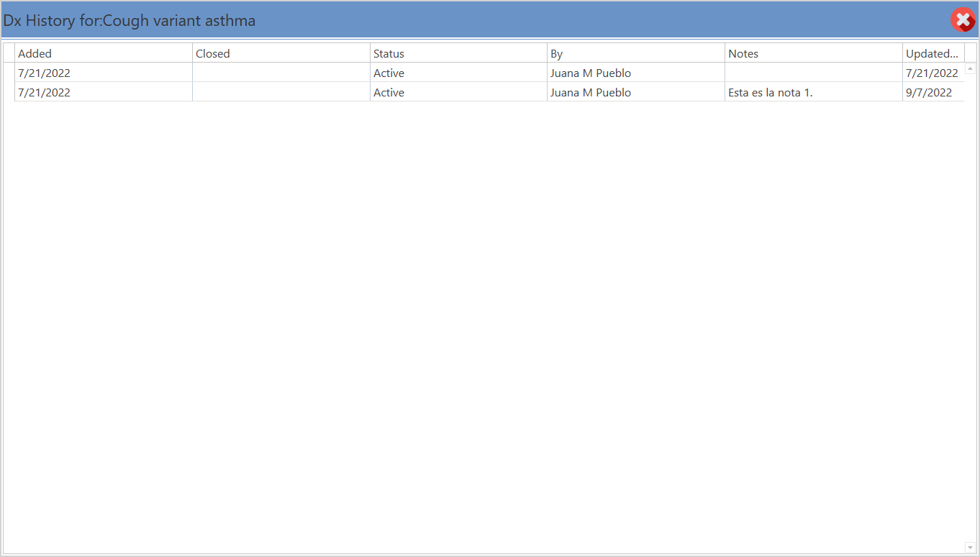Select the Updated date 7/21/2022 cell
Screen dimensions: 980x557
pos(933,73)
